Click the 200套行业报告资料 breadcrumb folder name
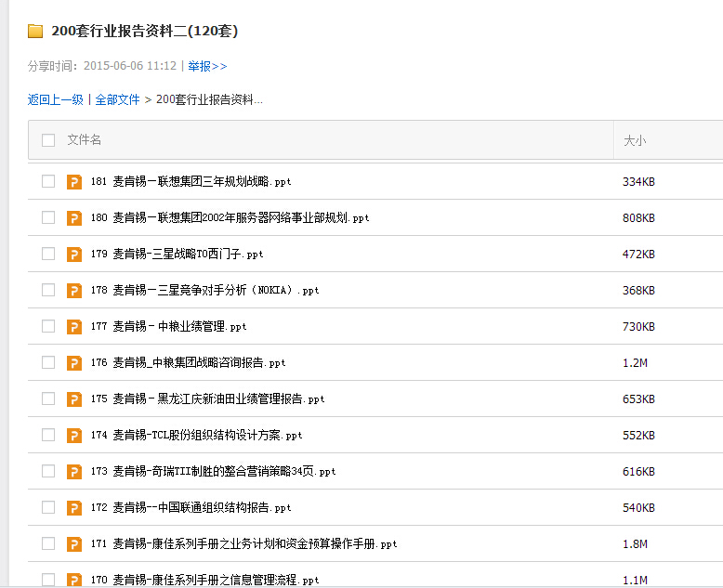Image resolution: width=723 pixels, height=588 pixels. [x=209, y=99]
